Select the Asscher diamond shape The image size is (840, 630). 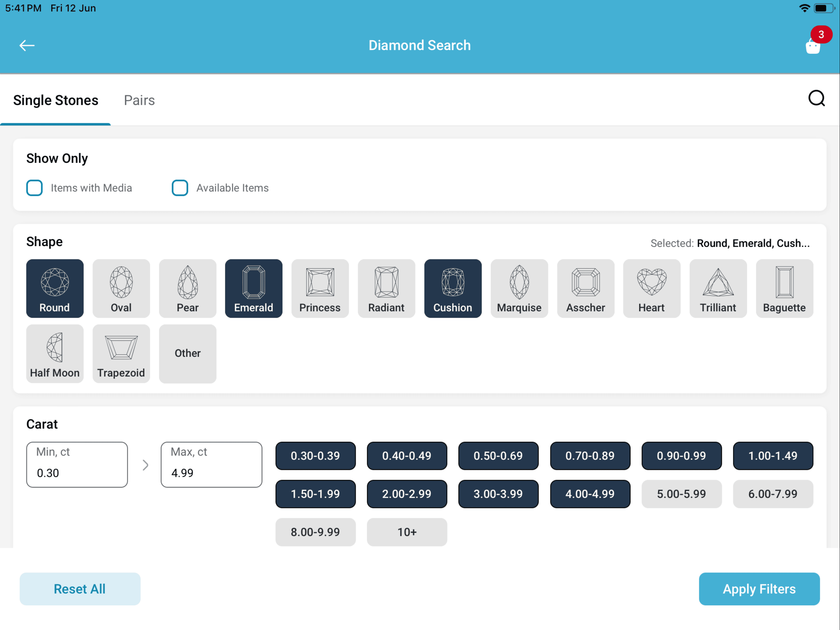[x=586, y=289]
